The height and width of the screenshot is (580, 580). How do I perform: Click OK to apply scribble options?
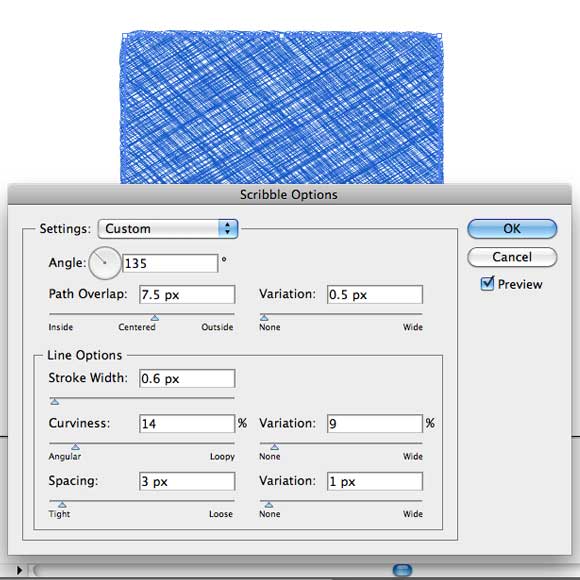(x=512, y=229)
